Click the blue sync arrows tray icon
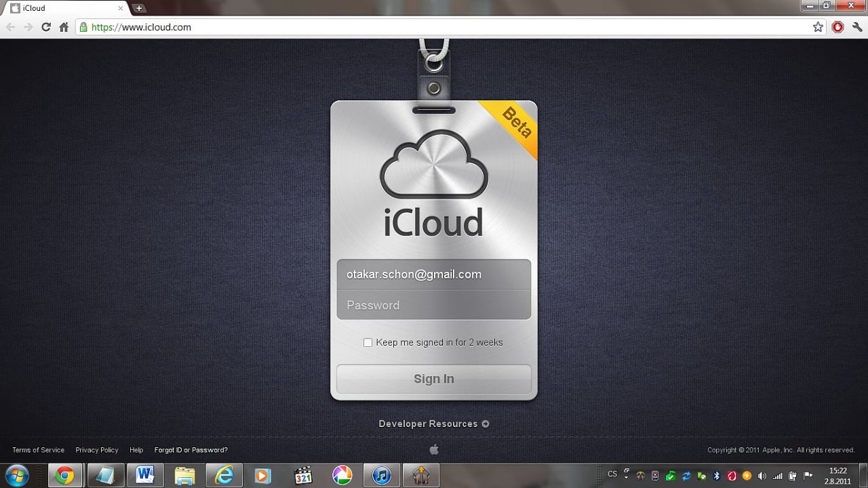This screenshot has width=868, height=488. [x=686, y=476]
